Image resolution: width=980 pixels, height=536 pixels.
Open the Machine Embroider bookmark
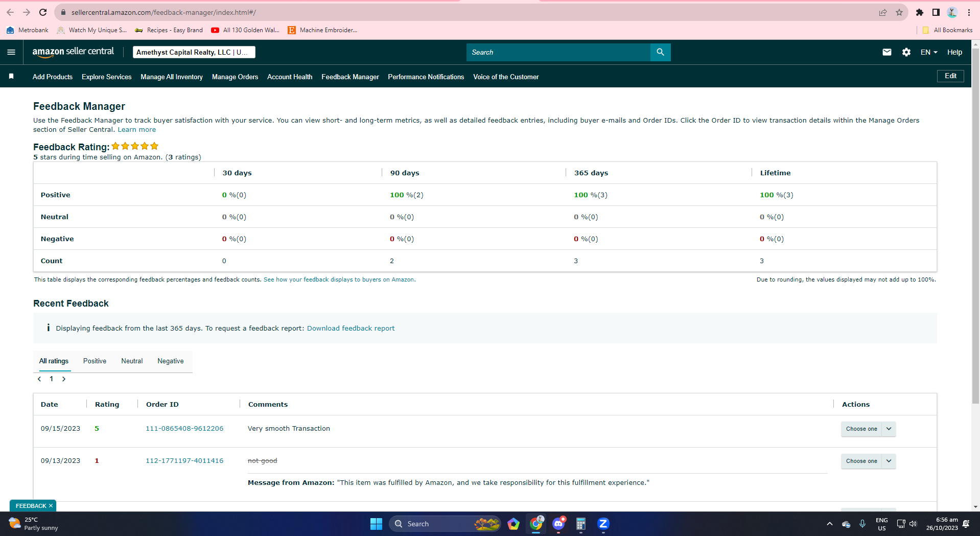click(x=322, y=30)
